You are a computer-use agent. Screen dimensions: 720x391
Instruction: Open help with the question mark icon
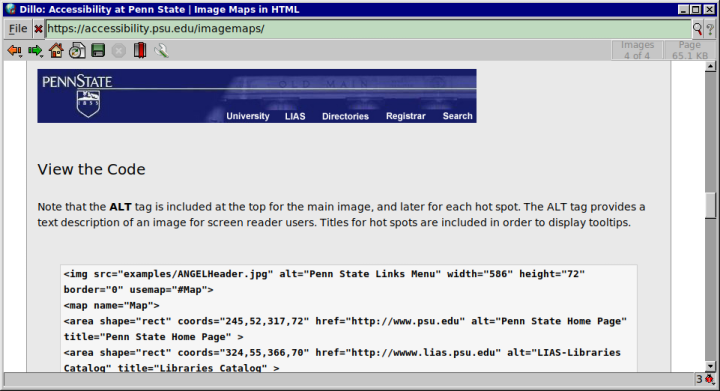(x=710, y=29)
